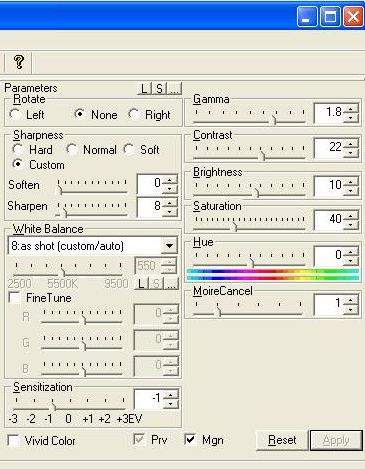Increase Contrast with the up arrow

351,144
